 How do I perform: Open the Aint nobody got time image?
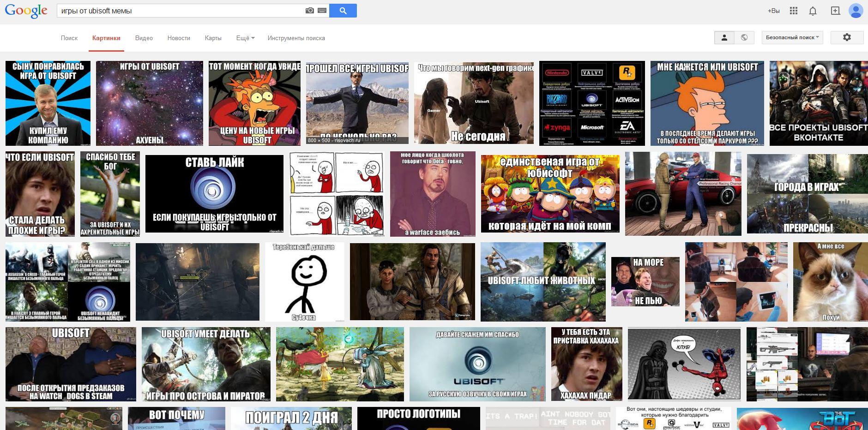point(548,418)
